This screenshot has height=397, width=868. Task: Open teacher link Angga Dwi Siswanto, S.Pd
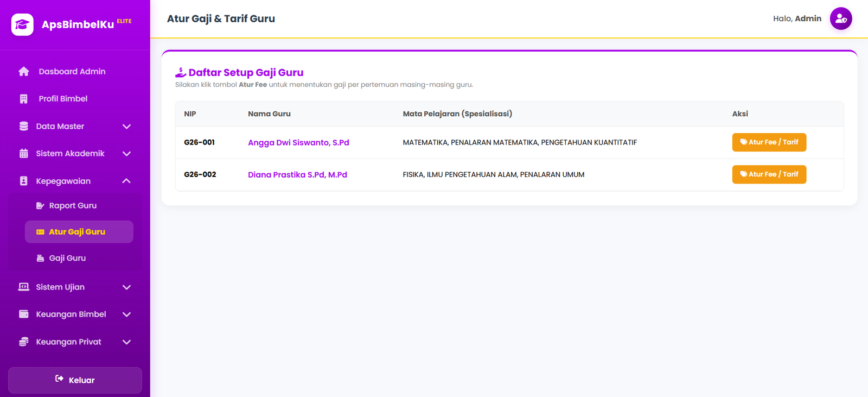coord(298,143)
